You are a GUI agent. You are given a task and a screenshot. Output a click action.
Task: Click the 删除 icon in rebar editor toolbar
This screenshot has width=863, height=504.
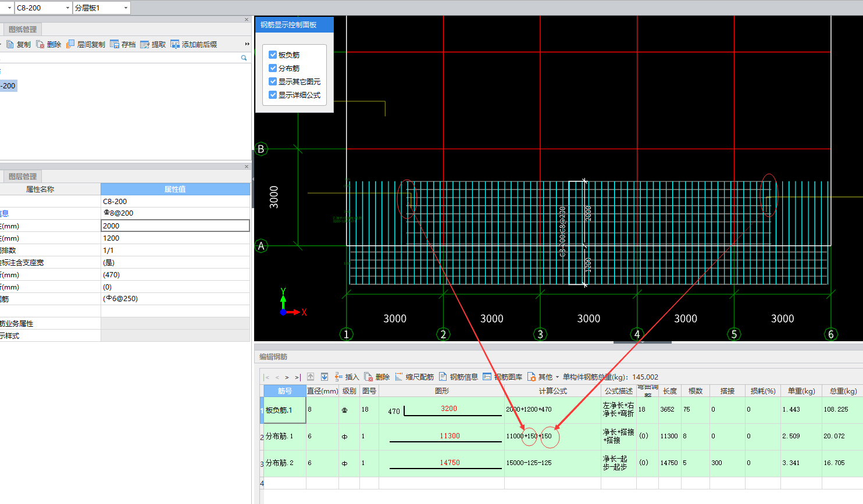pyautogui.click(x=369, y=377)
